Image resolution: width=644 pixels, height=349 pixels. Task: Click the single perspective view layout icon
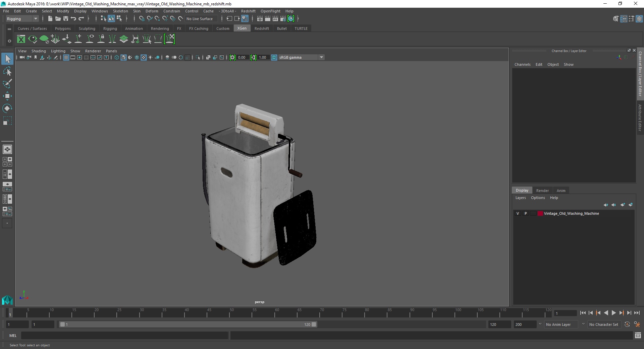coord(7,149)
